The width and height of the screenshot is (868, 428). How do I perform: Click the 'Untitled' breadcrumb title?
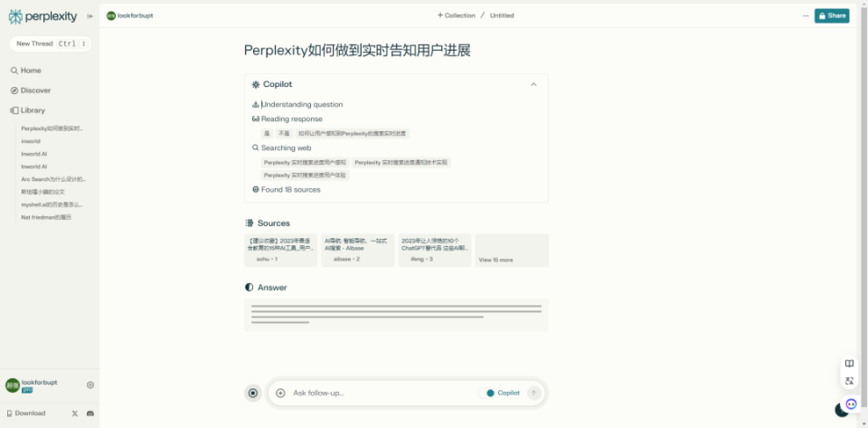[x=502, y=15]
